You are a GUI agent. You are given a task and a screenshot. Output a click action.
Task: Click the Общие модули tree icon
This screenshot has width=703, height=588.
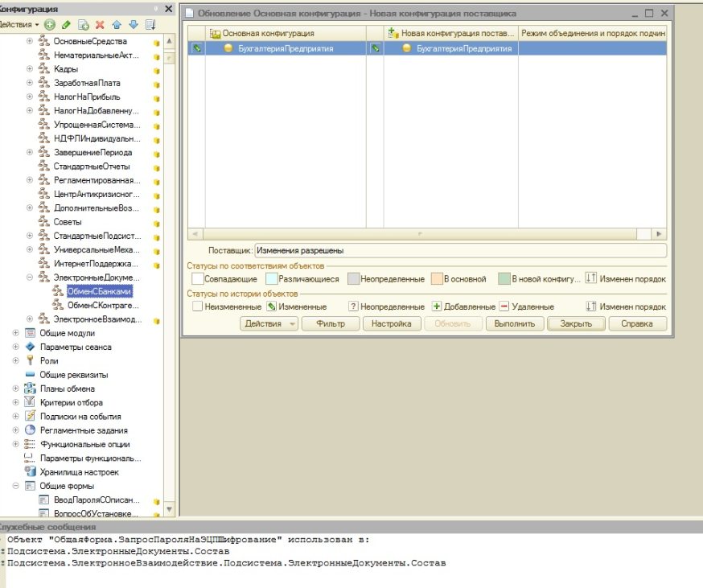tap(30, 333)
